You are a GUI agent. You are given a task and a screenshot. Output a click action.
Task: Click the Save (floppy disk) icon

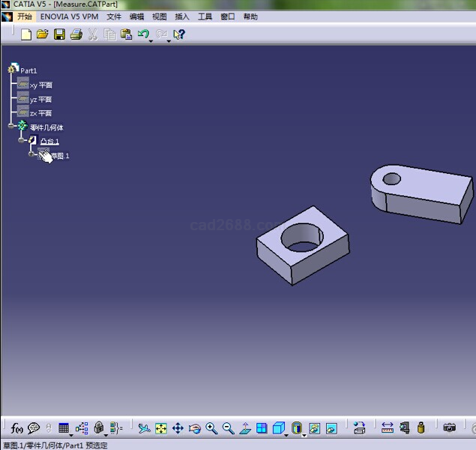59,34
